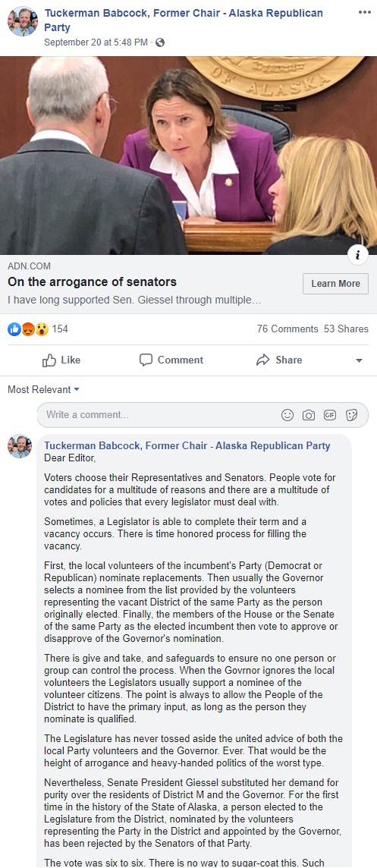Attach a photo using the camera icon
The width and height of the screenshot is (377, 868).
[x=309, y=415]
